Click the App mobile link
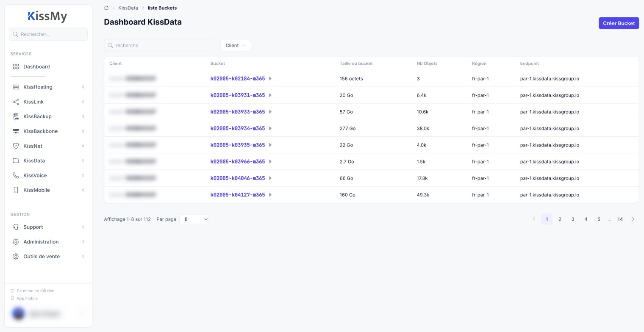Viewport: 644px width, 332px height. point(27,299)
